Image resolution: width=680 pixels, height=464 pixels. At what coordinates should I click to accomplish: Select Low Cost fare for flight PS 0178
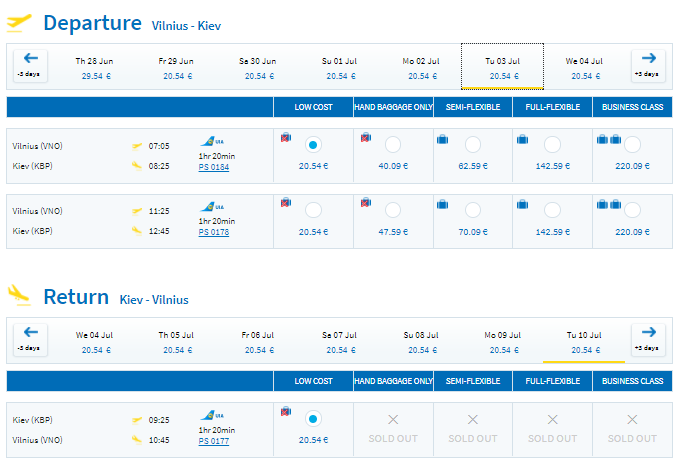click(313, 210)
